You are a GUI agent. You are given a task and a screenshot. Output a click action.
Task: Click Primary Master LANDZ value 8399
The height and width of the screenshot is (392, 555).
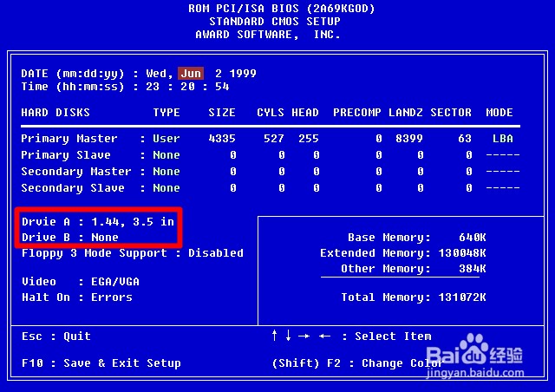coord(409,138)
